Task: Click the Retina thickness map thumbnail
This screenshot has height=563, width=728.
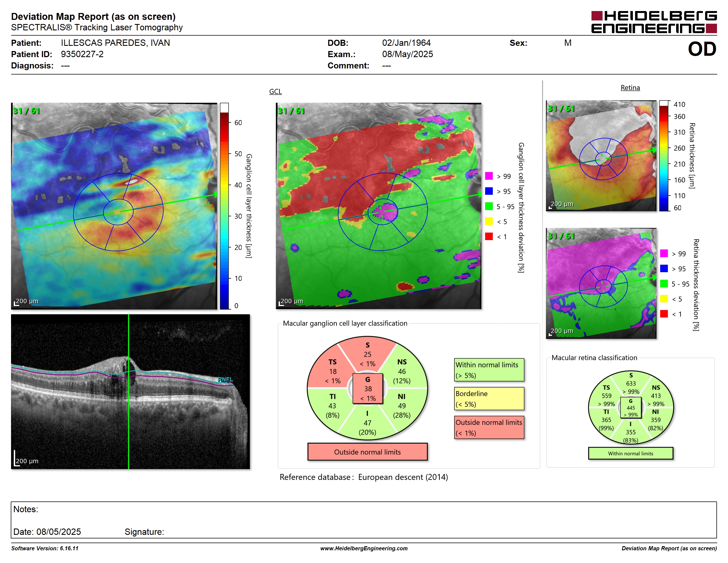Action: point(601,156)
